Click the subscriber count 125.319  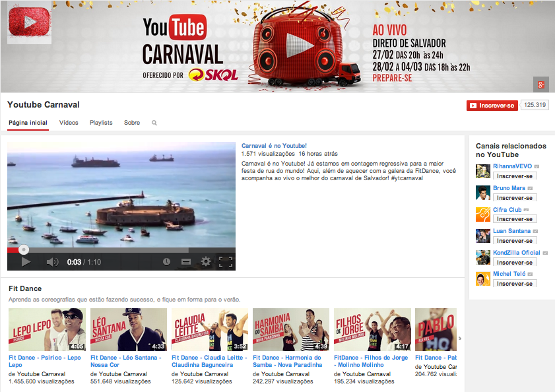click(x=535, y=105)
